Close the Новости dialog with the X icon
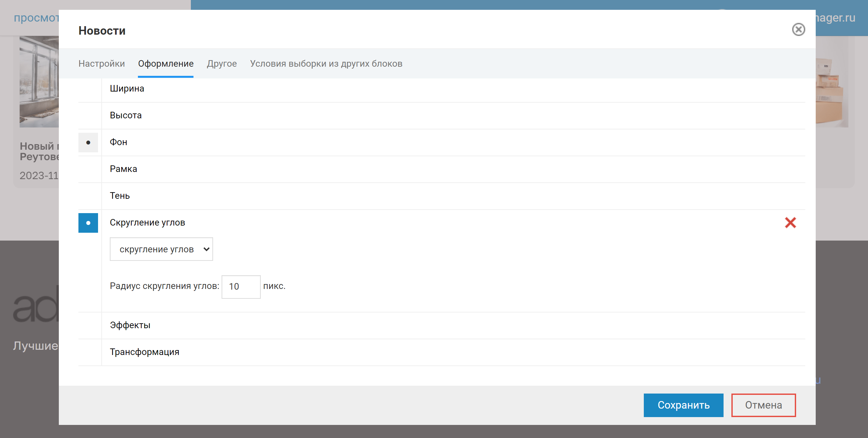Viewport: 868px width, 438px height. coord(798,30)
